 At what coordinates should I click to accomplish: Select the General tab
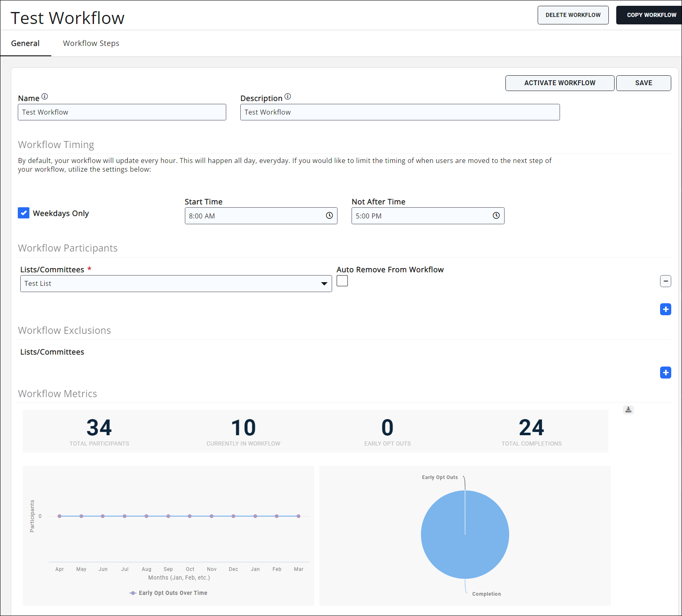tap(25, 43)
